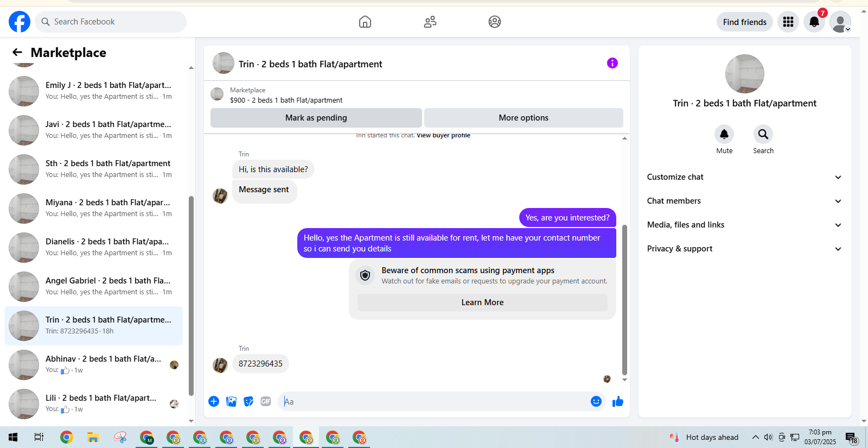Mute the Trin conversation
Viewport: 868px width, 448px height.
coord(724,134)
